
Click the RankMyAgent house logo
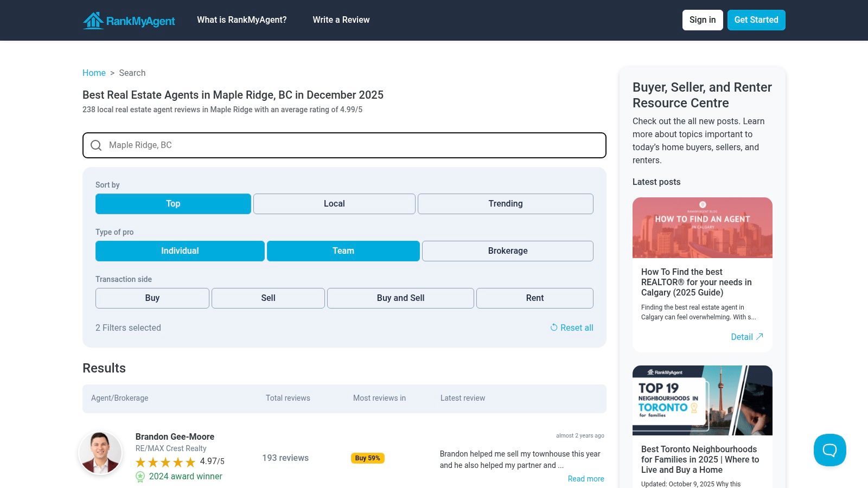tap(129, 21)
